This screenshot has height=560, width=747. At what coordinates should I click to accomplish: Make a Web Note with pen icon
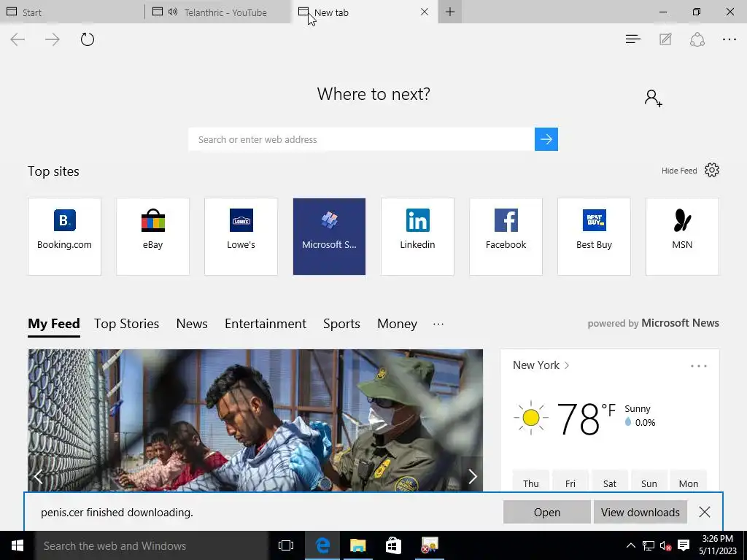pyautogui.click(x=665, y=39)
